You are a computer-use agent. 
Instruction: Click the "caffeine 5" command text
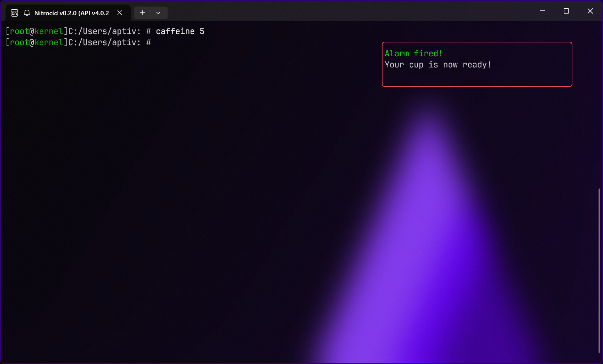(180, 31)
